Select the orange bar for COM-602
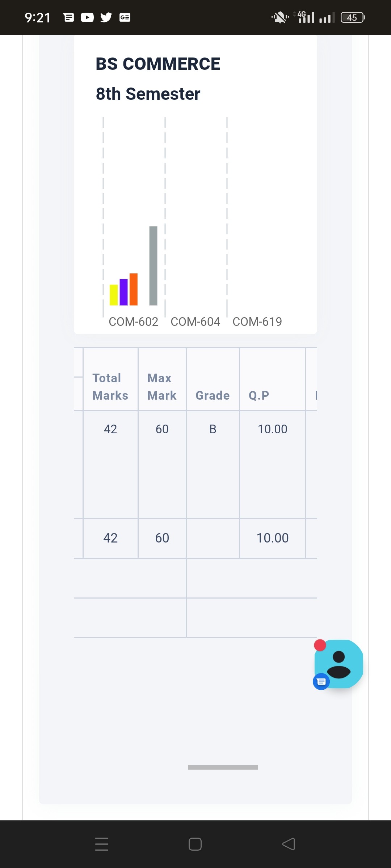 134,289
